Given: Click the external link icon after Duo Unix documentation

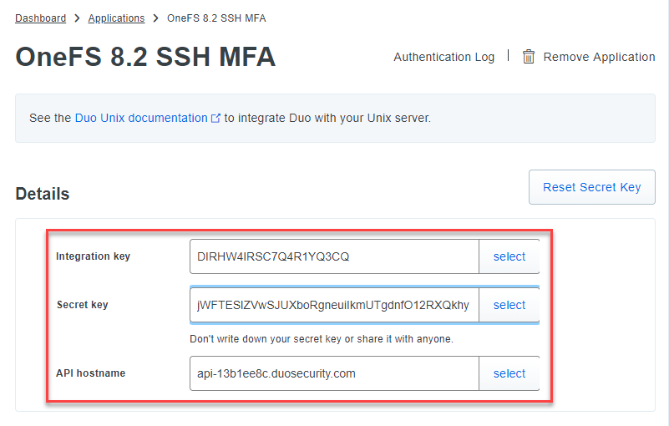Looking at the screenshot, I should (215, 118).
